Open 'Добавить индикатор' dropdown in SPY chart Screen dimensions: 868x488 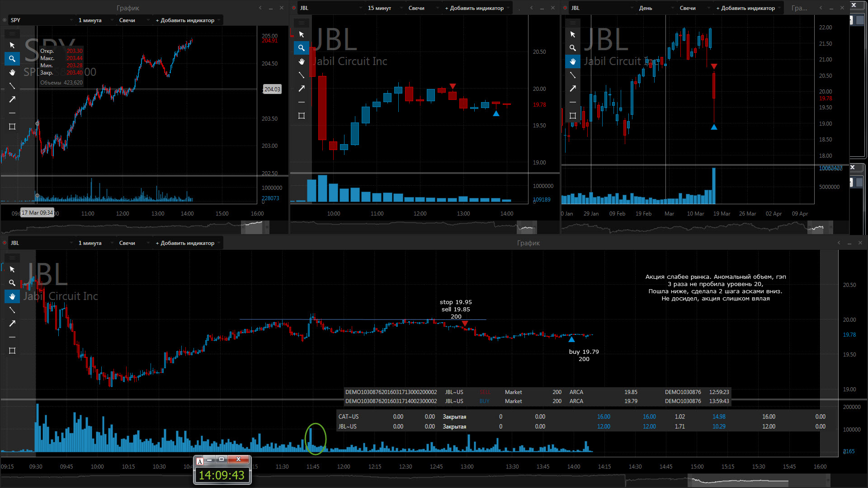pos(188,20)
